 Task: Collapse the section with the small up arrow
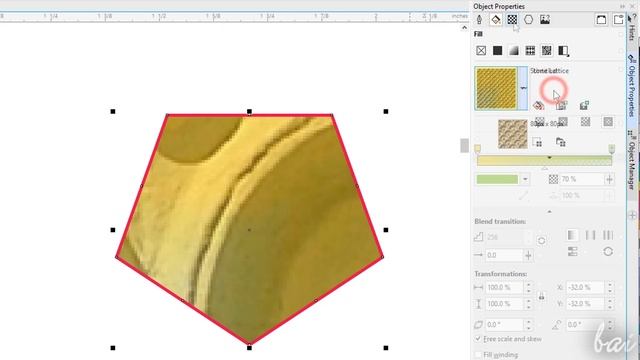click(549, 211)
